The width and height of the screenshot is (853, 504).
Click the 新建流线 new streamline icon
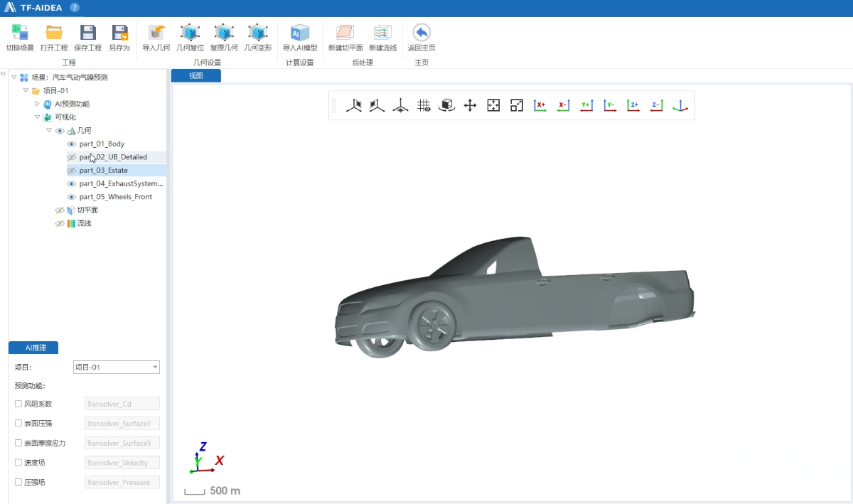pos(382,33)
